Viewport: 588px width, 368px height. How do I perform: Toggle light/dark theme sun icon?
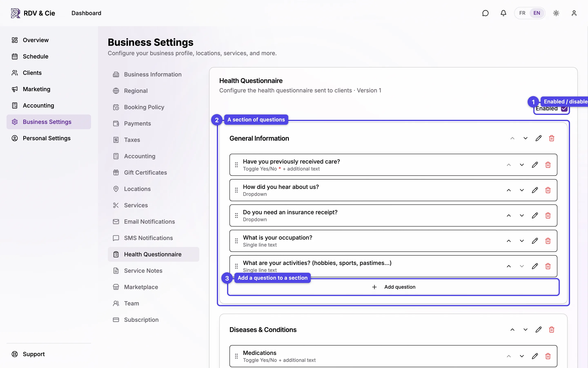556,13
